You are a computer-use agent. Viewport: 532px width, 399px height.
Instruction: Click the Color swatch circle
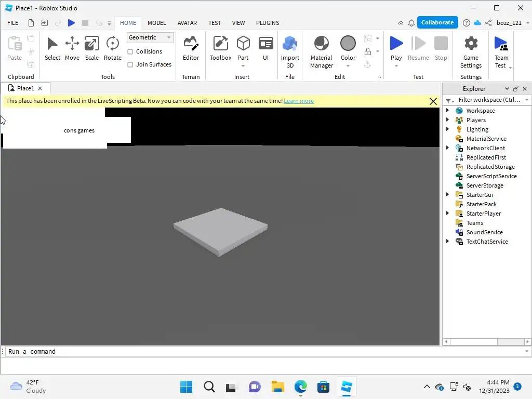pos(348,44)
